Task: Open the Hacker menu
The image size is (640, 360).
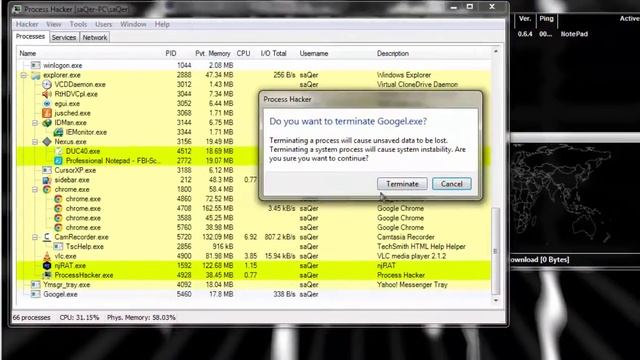Action: (x=27, y=24)
